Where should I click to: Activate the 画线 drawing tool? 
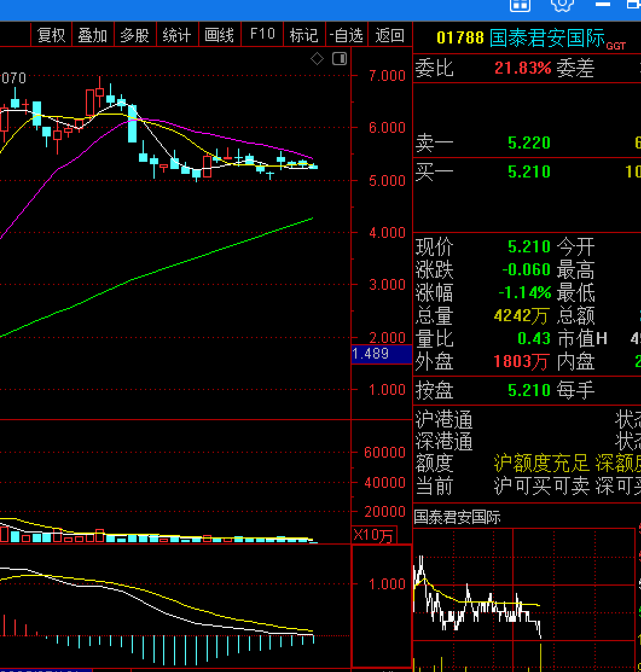(219, 35)
